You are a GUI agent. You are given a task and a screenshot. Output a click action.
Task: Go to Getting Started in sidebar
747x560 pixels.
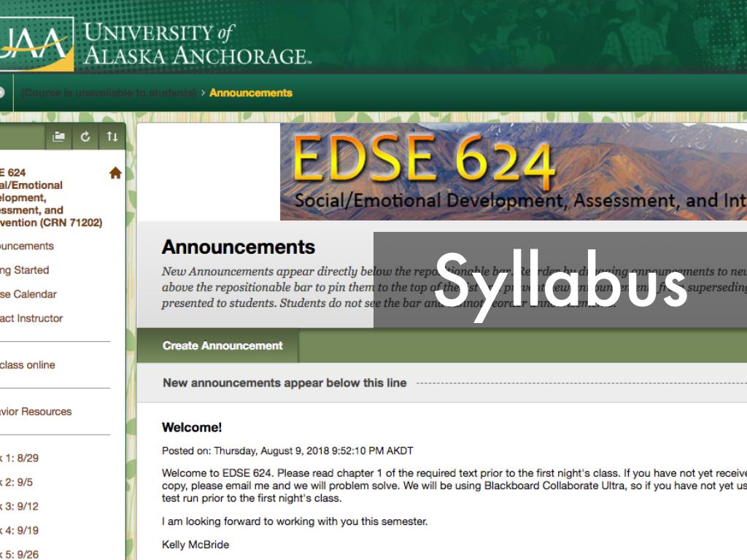click(x=25, y=271)
